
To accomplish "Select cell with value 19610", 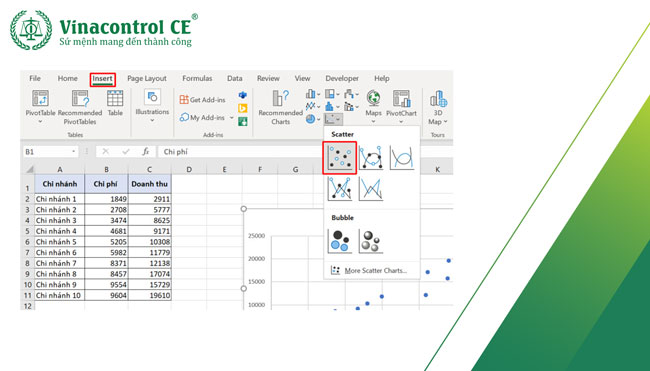I will [150, 296].
